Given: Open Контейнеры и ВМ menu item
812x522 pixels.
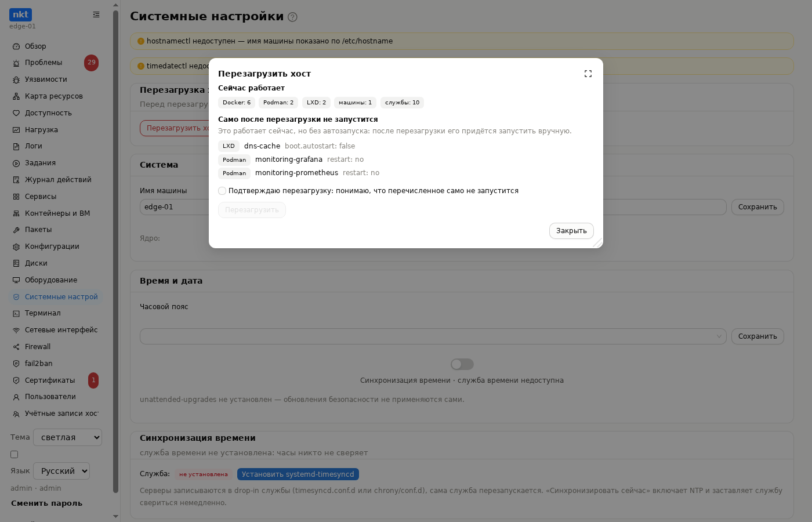Looking at the screenshot, I should (x=57, y=213).
